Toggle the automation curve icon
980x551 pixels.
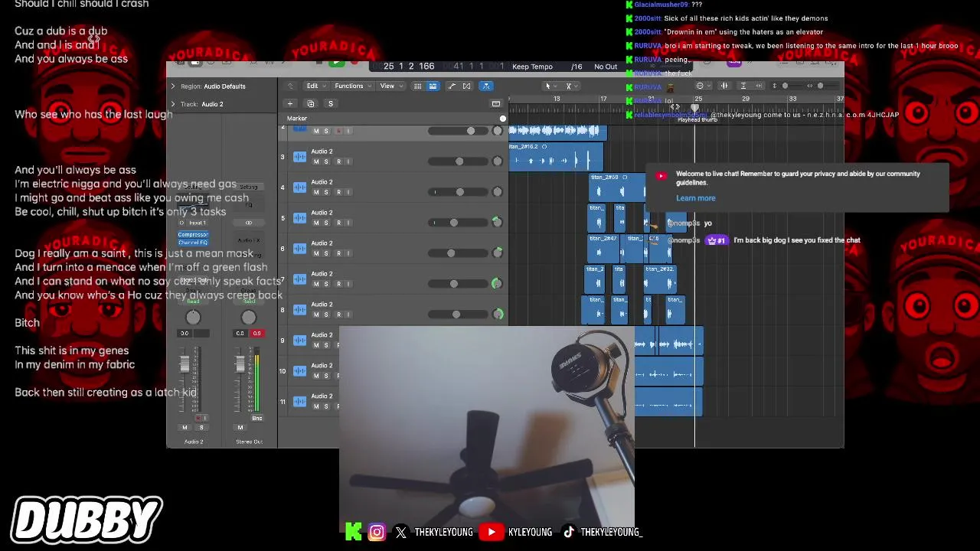click(x=452, y=86)
